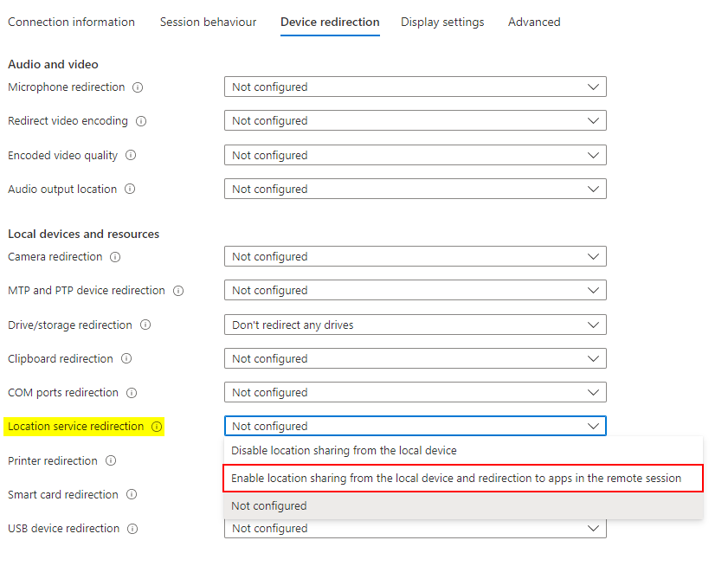Go to the Display settings tab
This screenshot has height=566, width=728.
coord(442,23)
